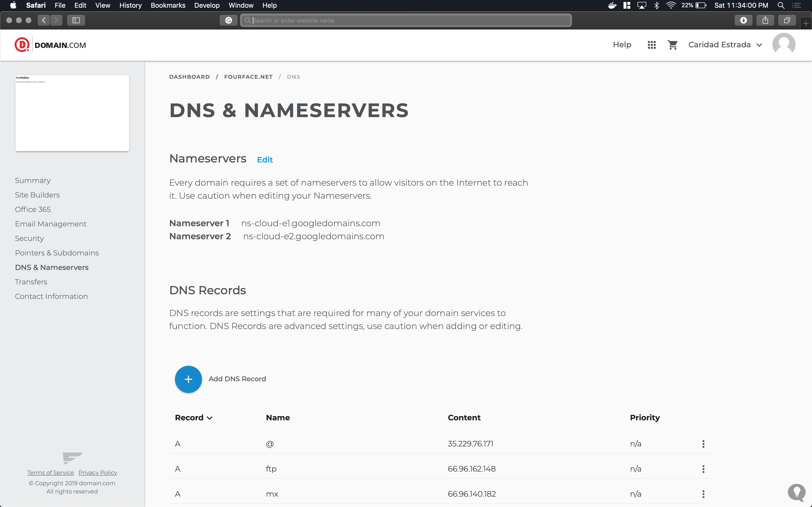This screenshot has height=507, width=812.
Task: Click the Safari downloads icon
Action: [x=743, y=21]
